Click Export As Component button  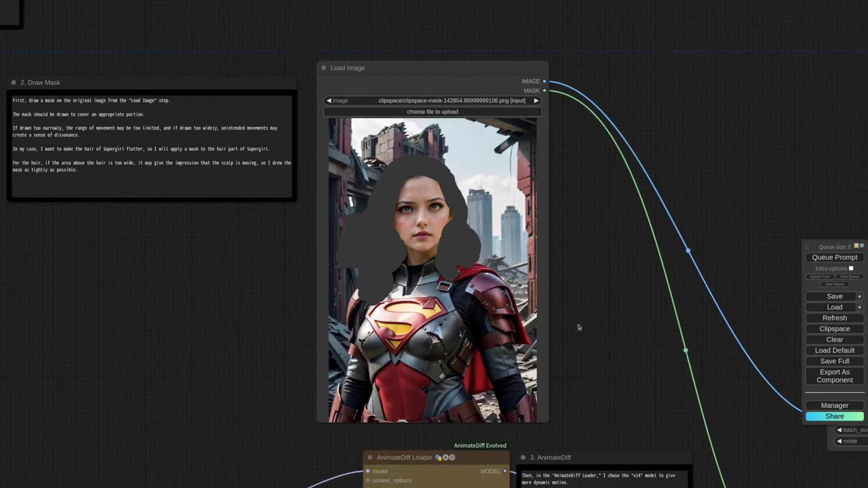coord(835,376)
